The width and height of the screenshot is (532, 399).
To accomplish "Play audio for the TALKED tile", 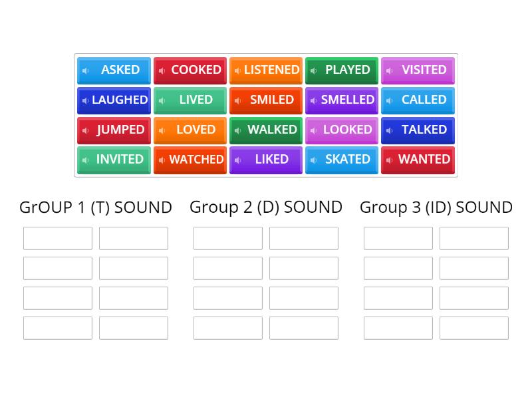I will pos(390,130).
